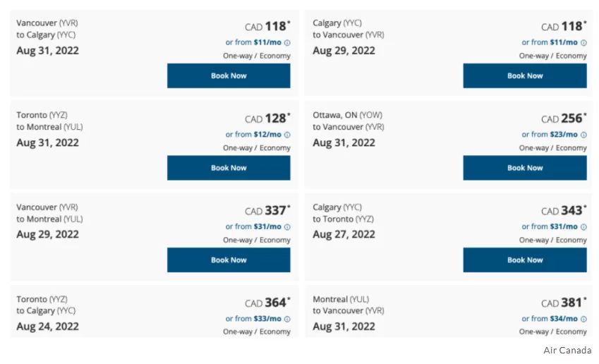
Task: Open 'or from $34/mo' Montreal to Vancouver link
Action: point(550,319)
